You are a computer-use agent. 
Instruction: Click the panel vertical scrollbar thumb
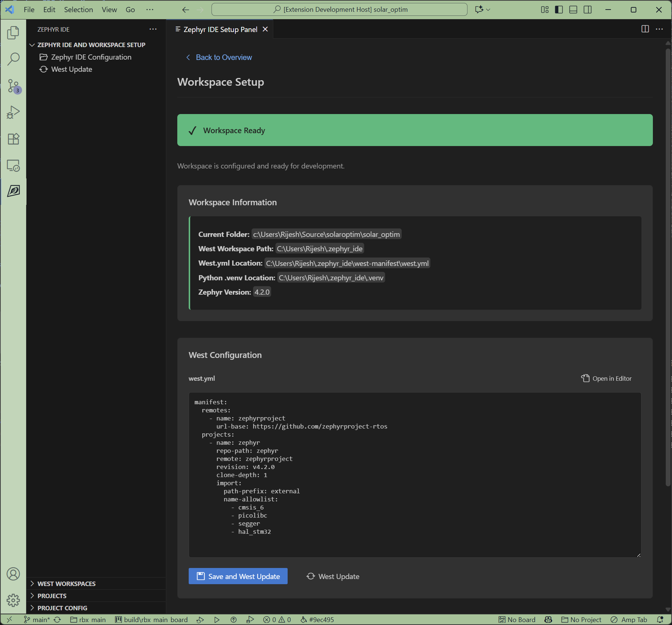[668, 267]
